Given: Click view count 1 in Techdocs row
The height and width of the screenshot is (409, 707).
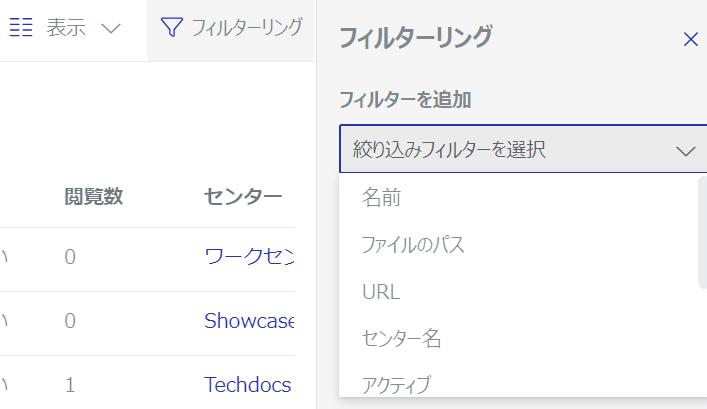Looking at the screenshot, I should [70, 385].
